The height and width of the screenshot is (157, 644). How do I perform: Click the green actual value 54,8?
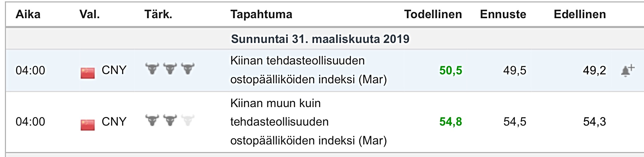pos(450,122)
